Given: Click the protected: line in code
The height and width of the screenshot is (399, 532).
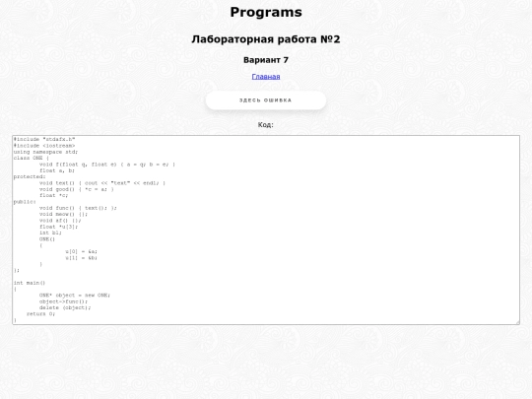Looking at the screenshot, I should pyautogui.click(x=30, y=176).
